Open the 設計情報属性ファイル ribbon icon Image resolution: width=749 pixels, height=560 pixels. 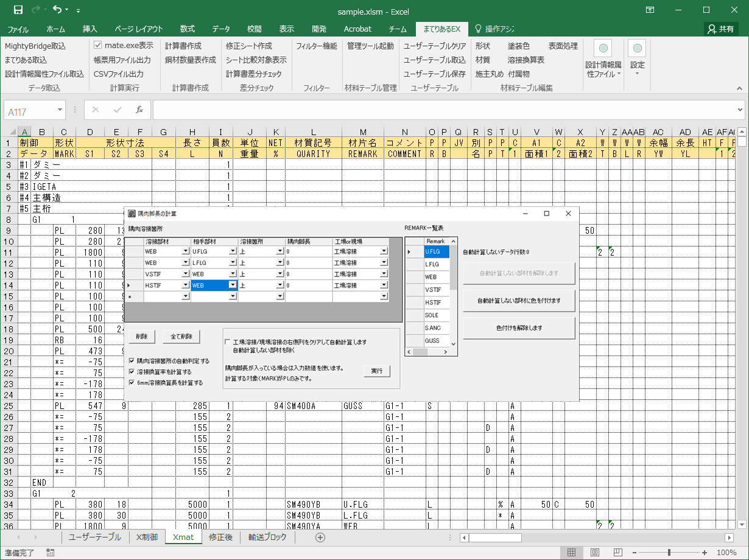[x=603, y=49]
